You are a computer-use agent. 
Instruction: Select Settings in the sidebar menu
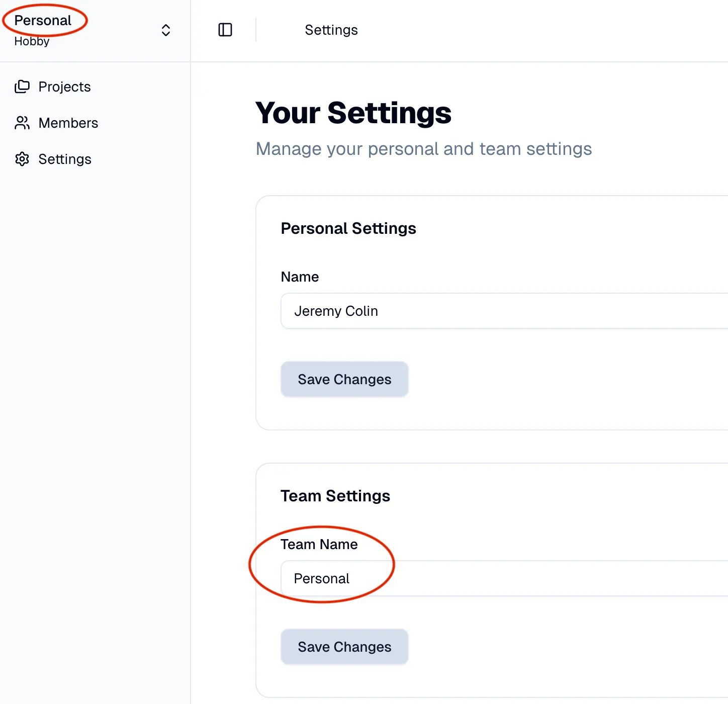(65, 159)
